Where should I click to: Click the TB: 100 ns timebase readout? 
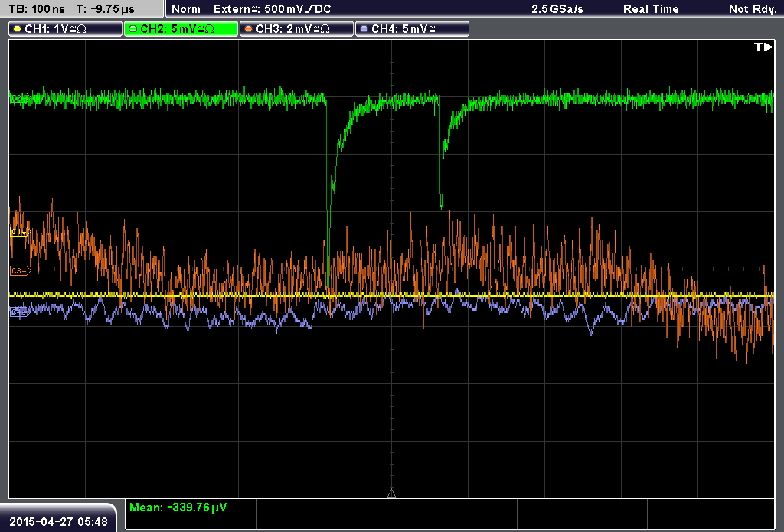(x=37, y=9)
